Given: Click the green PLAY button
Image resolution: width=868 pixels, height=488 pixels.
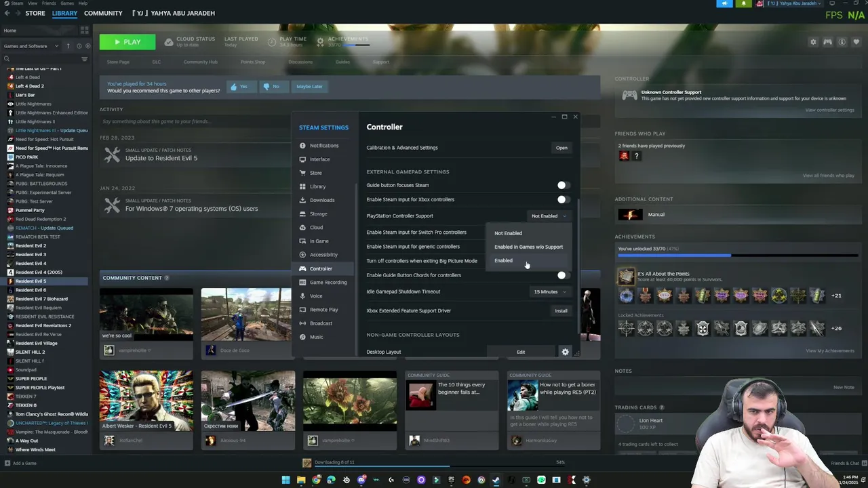Looking at the screenshot, I should (x=127, y=42).
